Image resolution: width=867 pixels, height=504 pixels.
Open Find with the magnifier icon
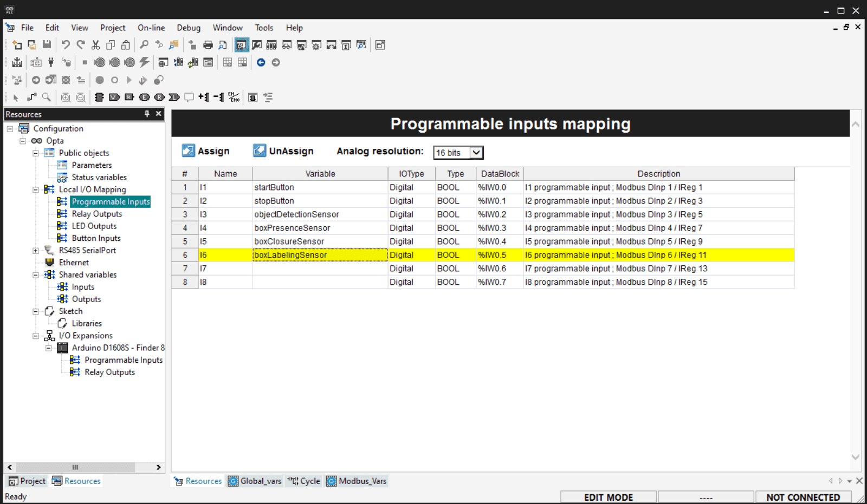(144, 45)
